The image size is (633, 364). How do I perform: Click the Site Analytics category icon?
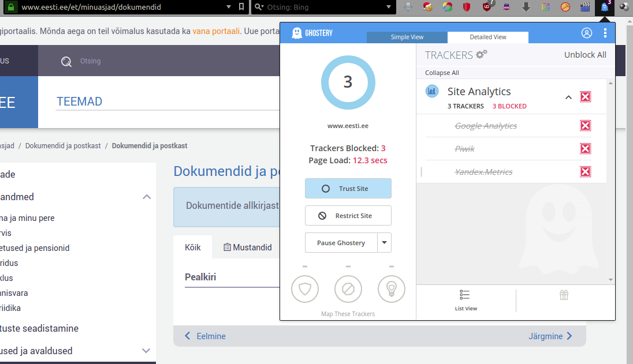coord(432,91)
